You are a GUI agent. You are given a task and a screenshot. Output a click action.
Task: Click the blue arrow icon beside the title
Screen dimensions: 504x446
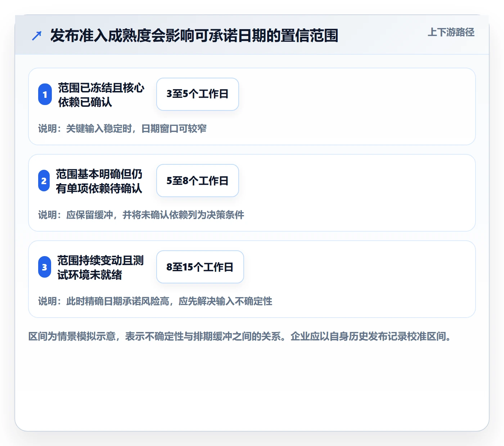pyautogui.click(x=37, y=36)
